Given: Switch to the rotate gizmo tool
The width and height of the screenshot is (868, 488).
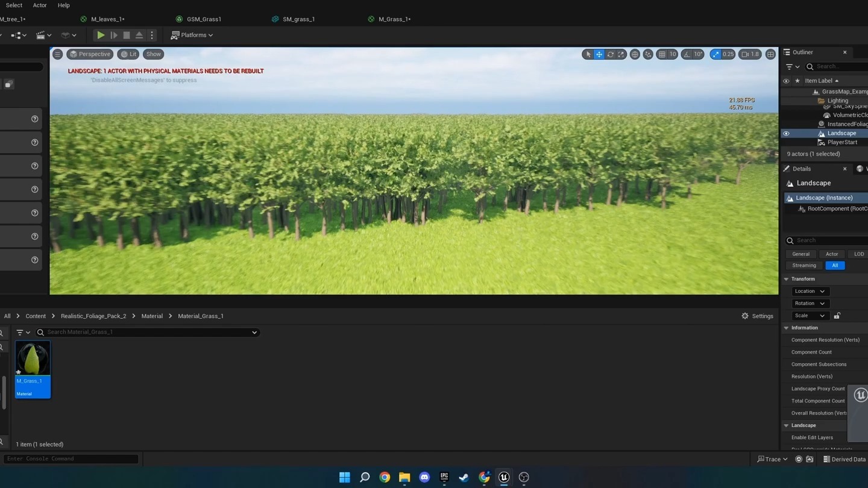Looking at the screenshot, I should [610, 54].
